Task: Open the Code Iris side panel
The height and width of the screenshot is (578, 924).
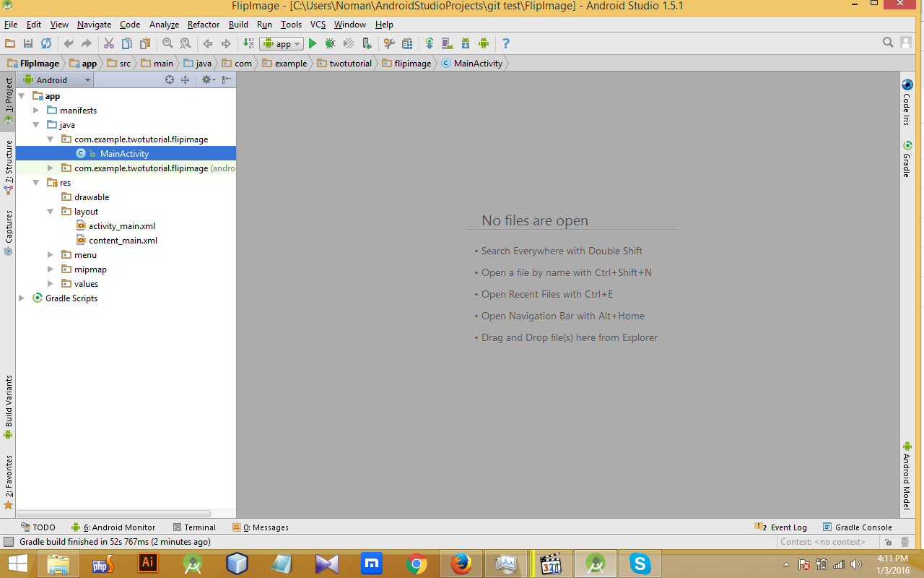Action: point(907,105)
